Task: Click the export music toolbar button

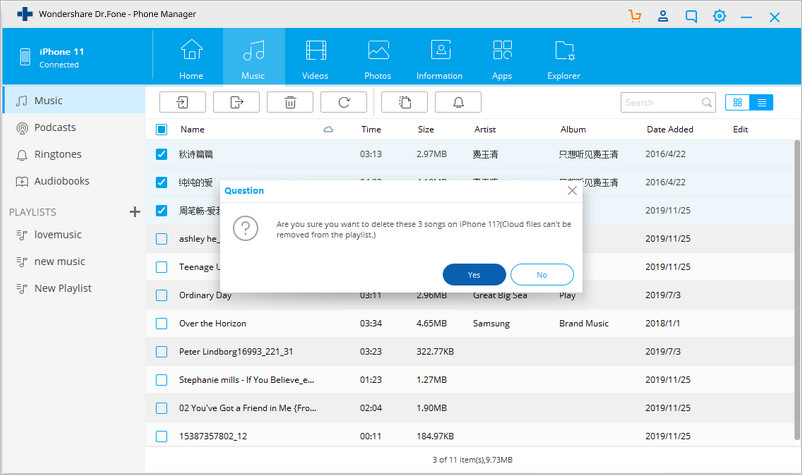Action: click(x=236, y=102)
